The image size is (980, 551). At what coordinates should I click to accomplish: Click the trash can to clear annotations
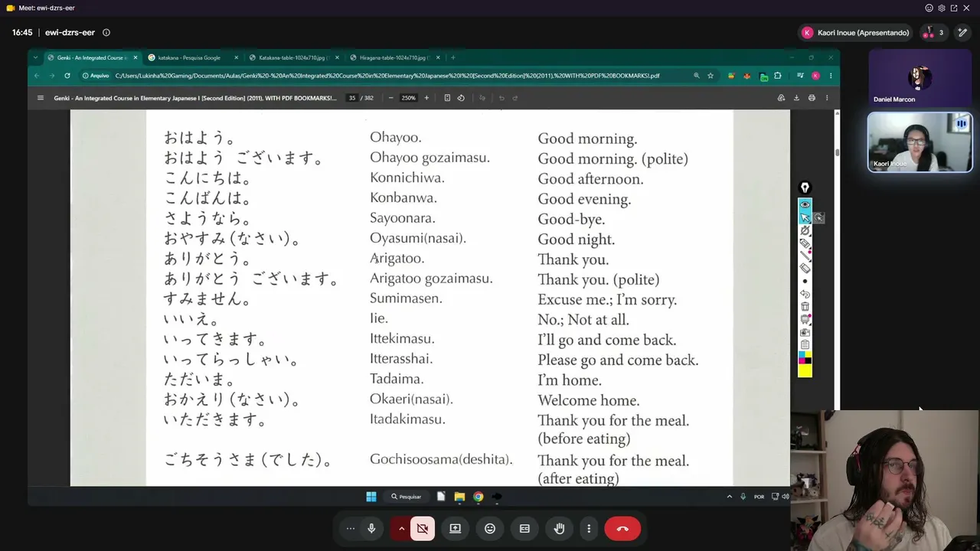(x=805, y=307)
